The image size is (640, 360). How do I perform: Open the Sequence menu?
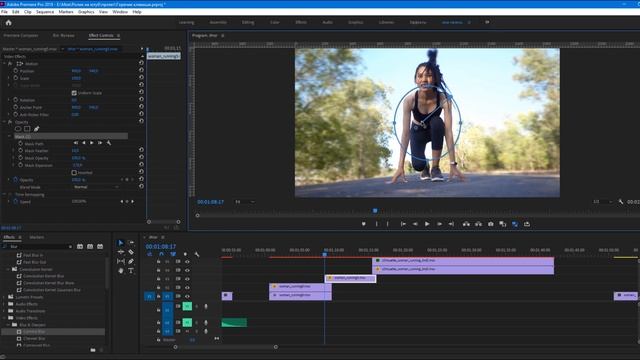(45, 12)
